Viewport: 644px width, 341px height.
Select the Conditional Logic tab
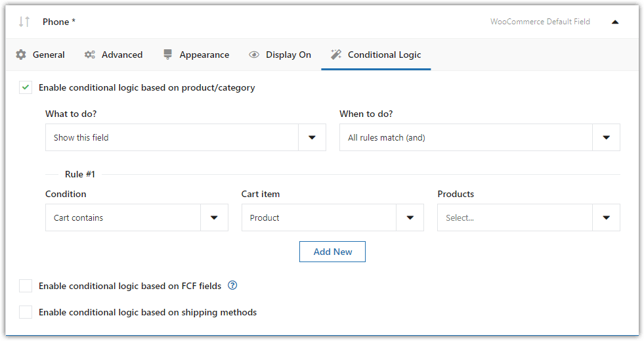tap(376, 55)
